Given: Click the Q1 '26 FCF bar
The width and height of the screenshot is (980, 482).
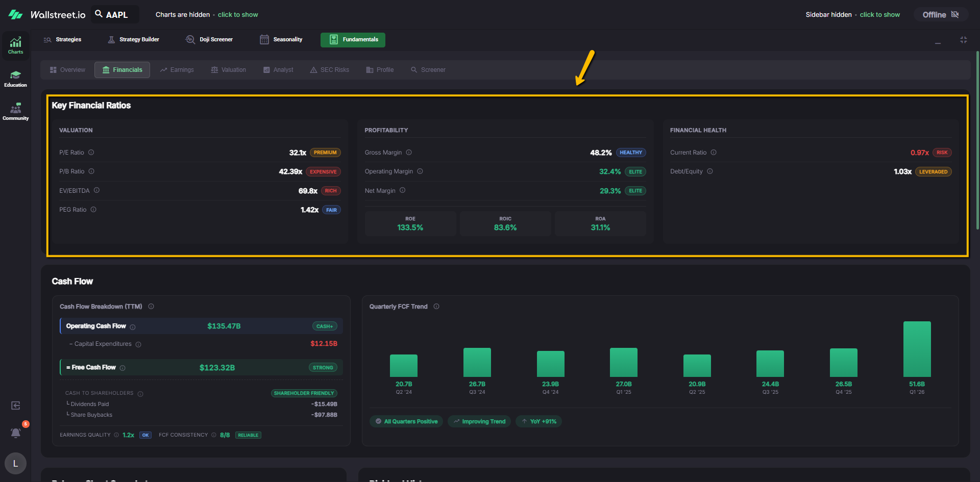Looking at the screenshot, I should click(x=917, y=349).
